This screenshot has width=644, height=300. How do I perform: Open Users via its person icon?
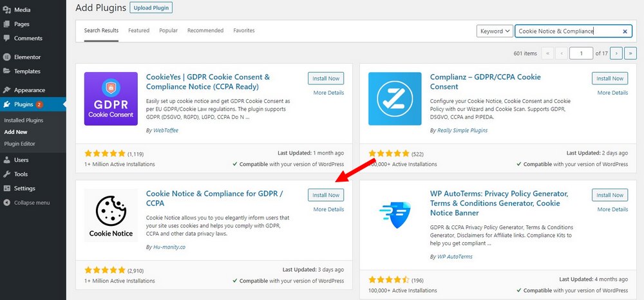[6, 160]
